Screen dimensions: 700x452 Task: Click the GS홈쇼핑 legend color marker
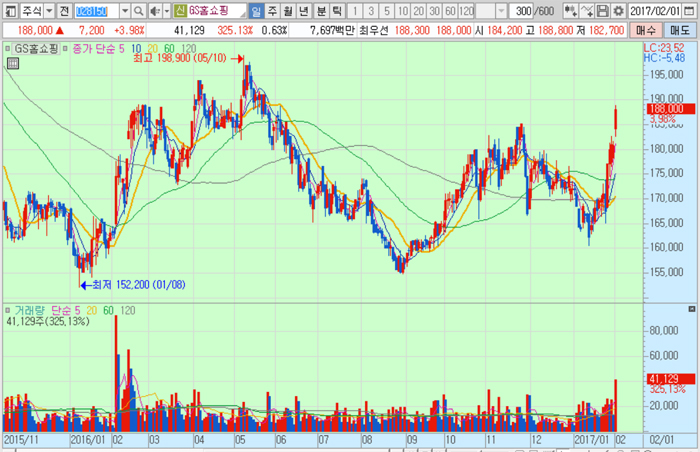8,47
